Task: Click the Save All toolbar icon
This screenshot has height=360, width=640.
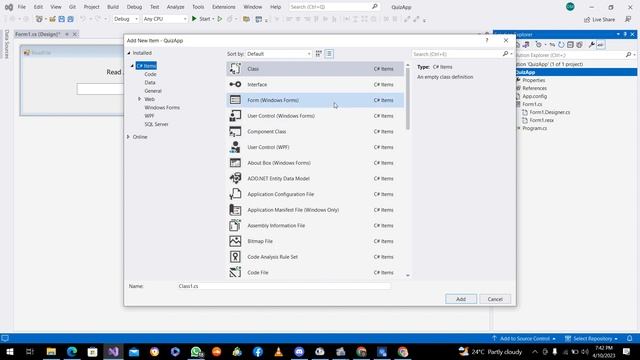Action: tap(71, 19)
